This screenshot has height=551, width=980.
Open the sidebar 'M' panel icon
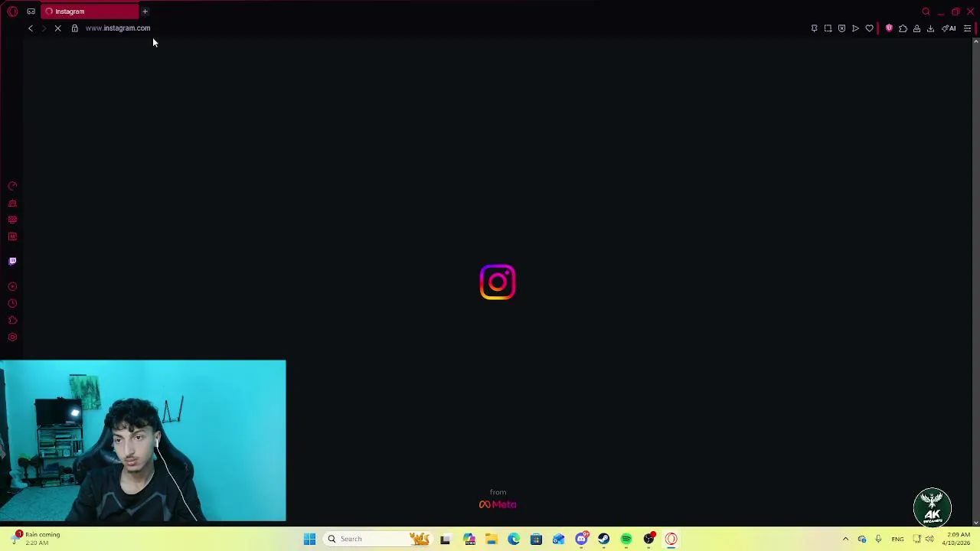tap(12, 236)
